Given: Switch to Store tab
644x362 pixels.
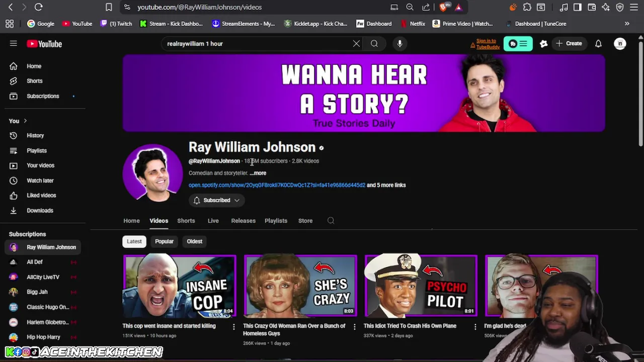Looking at the screenshot, I should pos(305,221).
